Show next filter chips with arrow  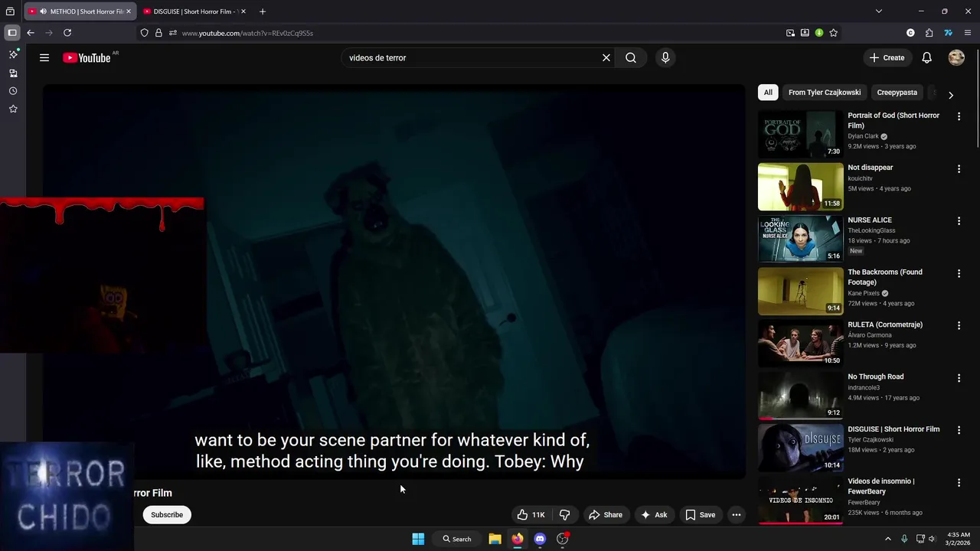[x=951, y=95]
